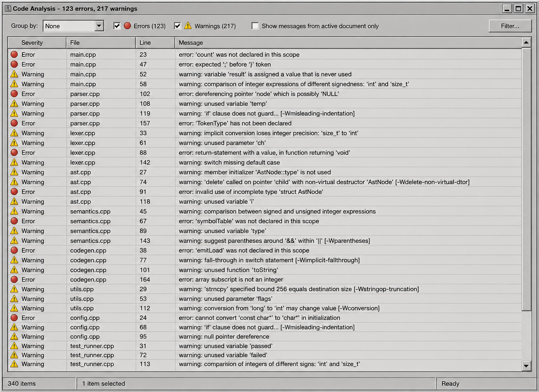Select the 'symbolTable' was not declared message
This screenshot has width=539, height=392.
click(249, 221)
